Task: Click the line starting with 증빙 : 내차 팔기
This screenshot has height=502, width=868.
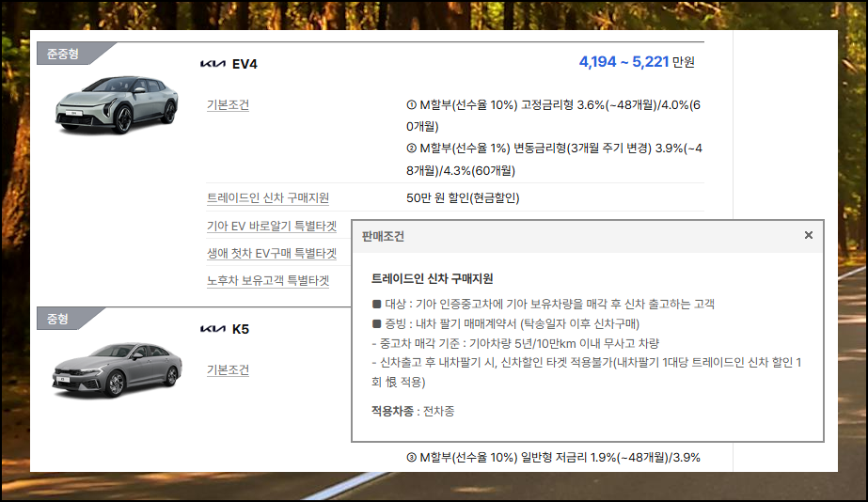Action: [x=505, y=323]
